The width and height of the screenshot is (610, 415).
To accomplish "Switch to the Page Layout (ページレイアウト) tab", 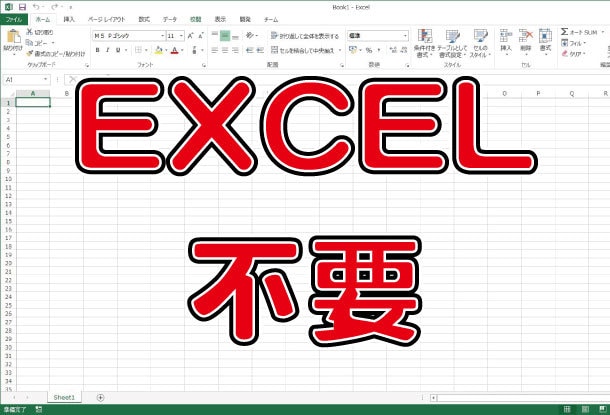I will point(107,19).
